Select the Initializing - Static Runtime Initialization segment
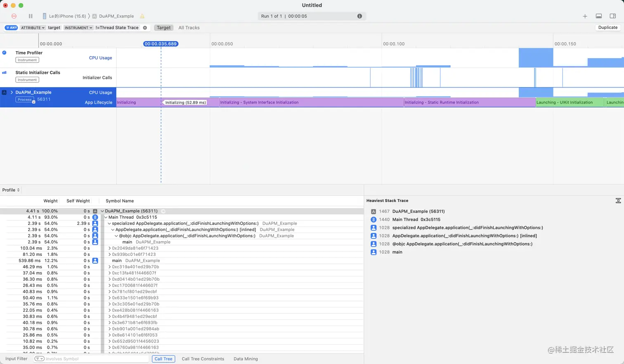Image resolution: width=624 pixels, height=364 pixels. pyautogui.click(x=470, y=102)
